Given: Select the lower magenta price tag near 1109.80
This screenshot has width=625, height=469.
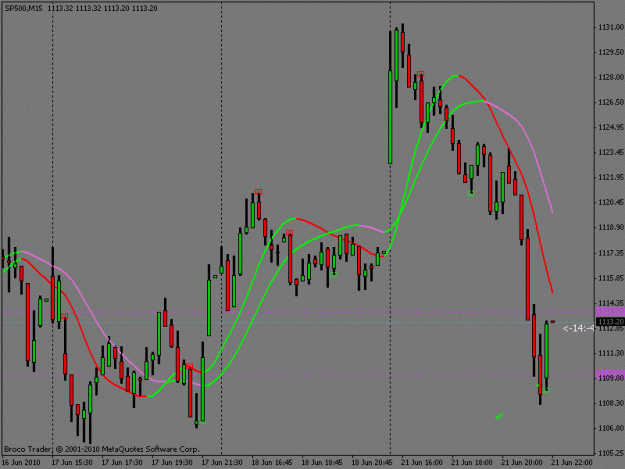Looking at the screenshot, I should 610,374.
